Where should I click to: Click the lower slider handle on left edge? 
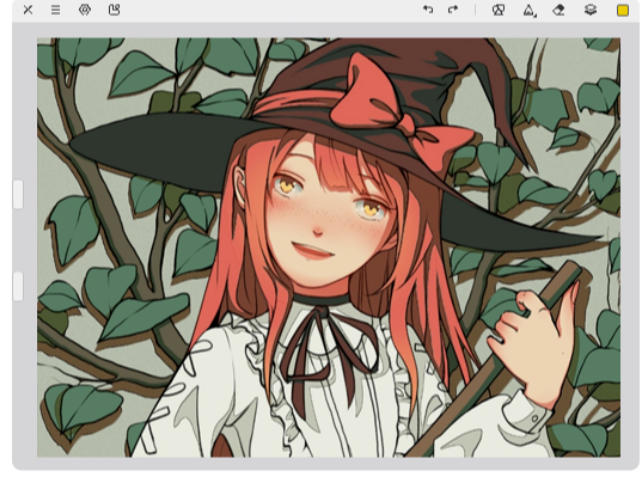[17, 286]
